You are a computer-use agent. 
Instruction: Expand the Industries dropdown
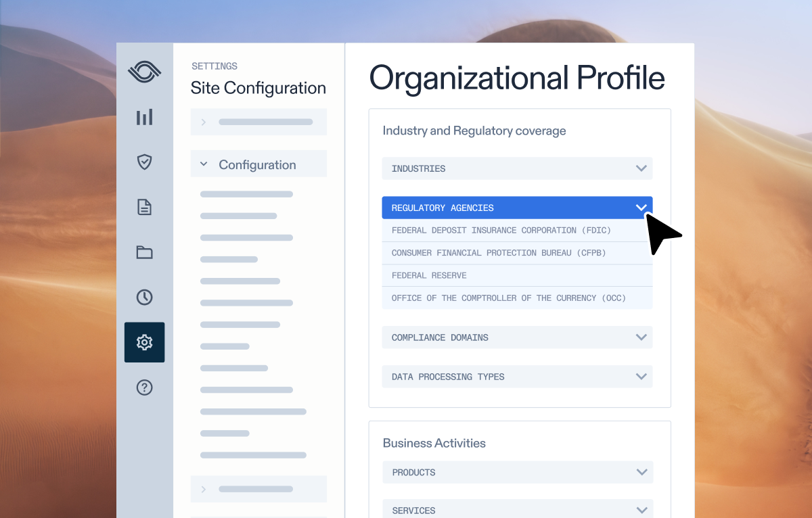coord(517,168)
